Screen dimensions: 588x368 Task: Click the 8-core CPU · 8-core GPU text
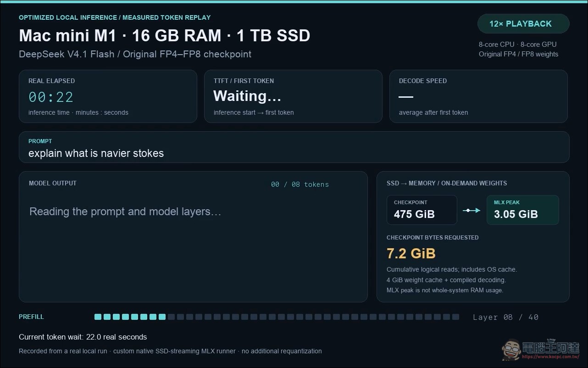[x=518, y=45]
